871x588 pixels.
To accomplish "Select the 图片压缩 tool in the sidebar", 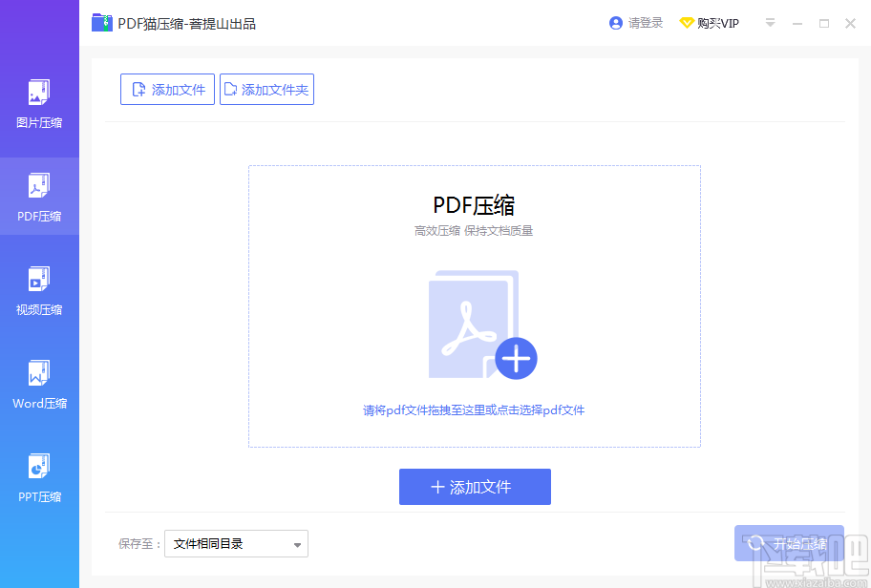I will click(39, 103).
